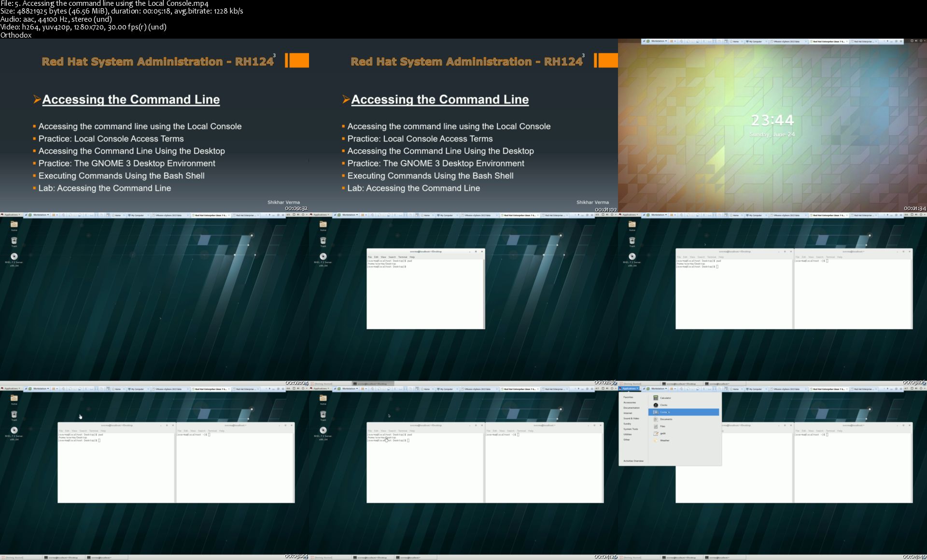The image size is (927, 560).
Task: Select the Sundry category in the Applications menu
Action: 627,424
